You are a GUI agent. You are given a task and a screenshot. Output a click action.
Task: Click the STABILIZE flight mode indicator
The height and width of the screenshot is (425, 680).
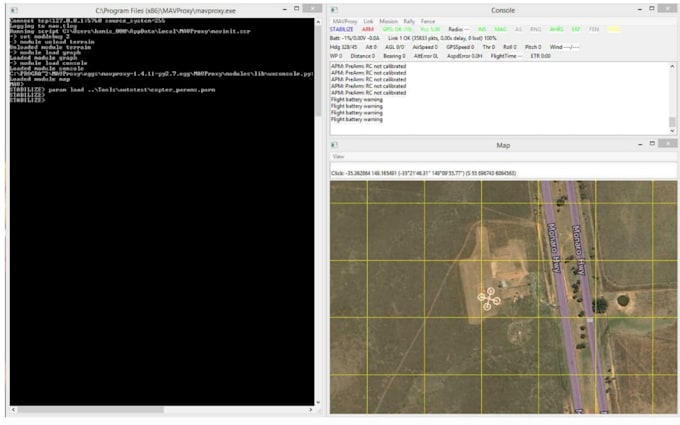341,29
